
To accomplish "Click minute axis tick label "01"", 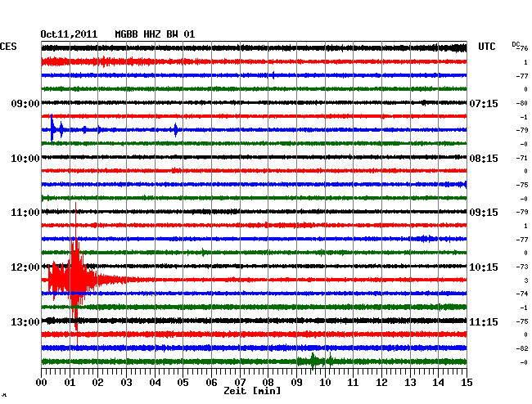I will (70, 383).
